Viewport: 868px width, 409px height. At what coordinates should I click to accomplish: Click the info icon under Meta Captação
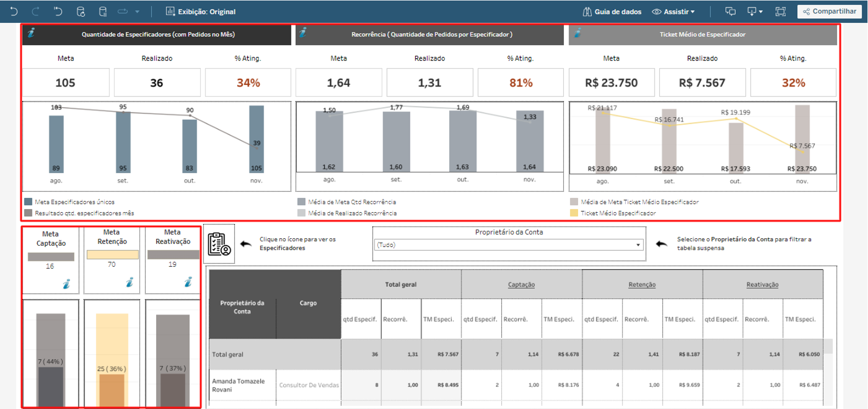pos(66,284)
